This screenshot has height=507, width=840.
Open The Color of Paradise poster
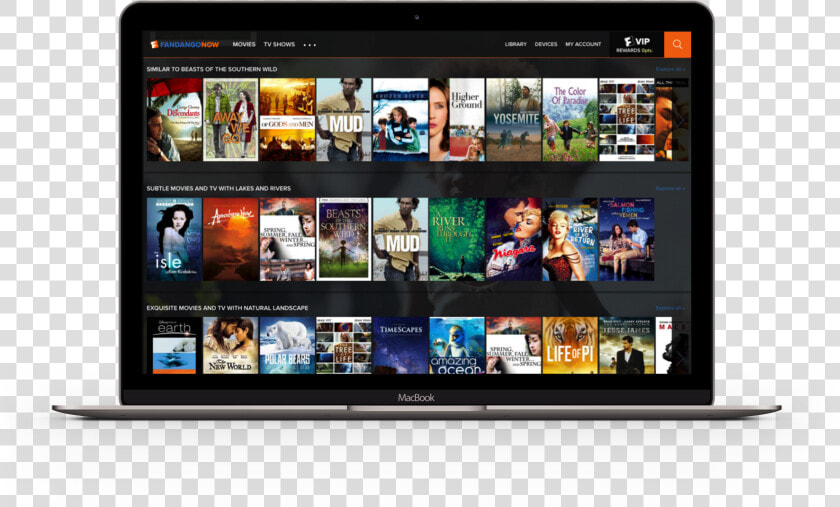[x=569, y=120]
